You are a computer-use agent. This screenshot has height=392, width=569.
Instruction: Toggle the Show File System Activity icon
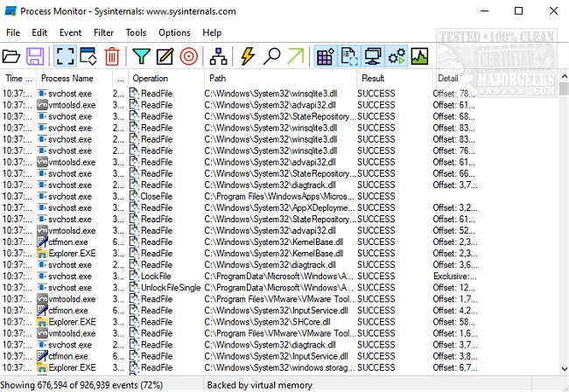point(348,57)
